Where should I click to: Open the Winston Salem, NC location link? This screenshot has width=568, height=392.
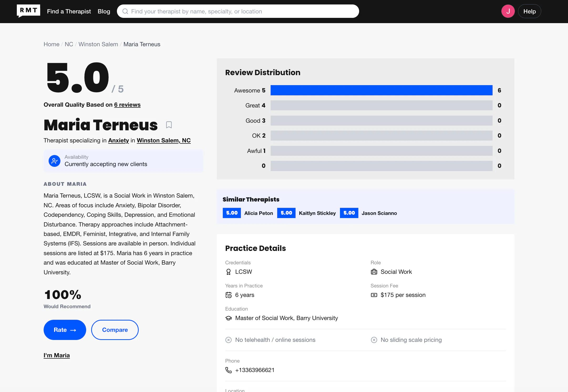pos(164,140)
